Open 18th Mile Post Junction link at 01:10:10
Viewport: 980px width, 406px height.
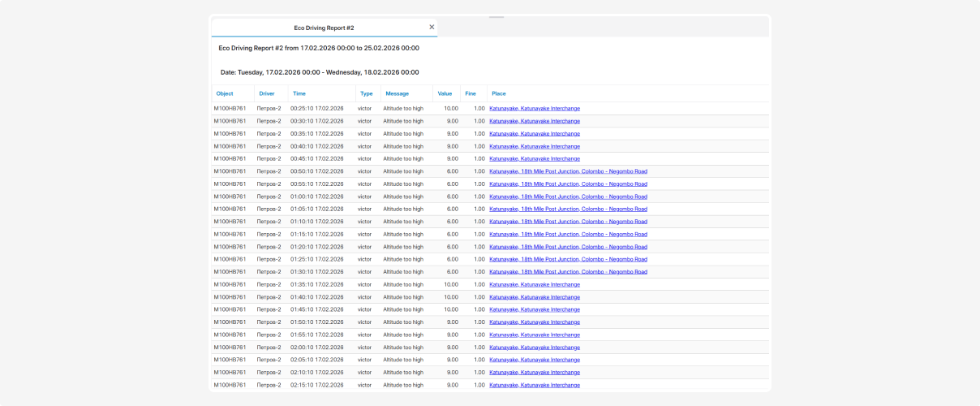pyautogui.click(x=568, y=222)
